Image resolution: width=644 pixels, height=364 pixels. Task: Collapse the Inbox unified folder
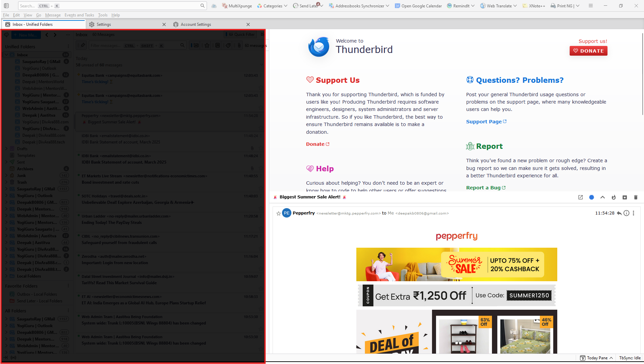[6, 55]
